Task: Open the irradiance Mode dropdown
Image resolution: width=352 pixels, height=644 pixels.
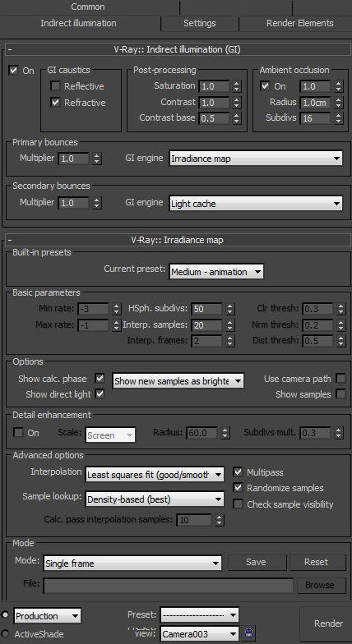Action: (x=132, y=563)
